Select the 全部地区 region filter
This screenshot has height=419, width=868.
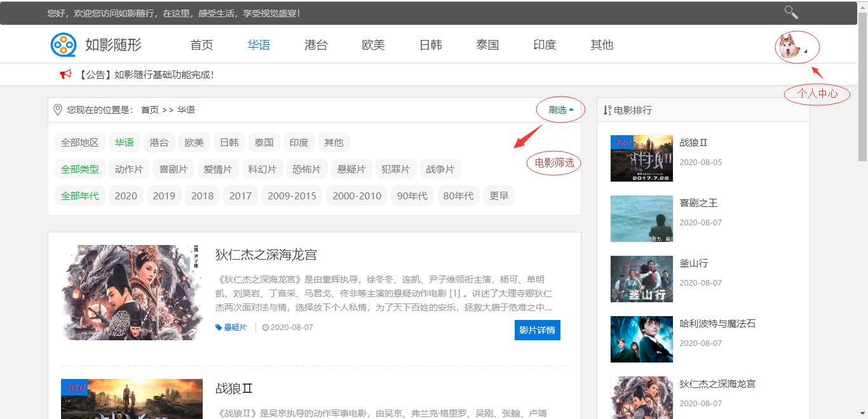click(80, 142)
